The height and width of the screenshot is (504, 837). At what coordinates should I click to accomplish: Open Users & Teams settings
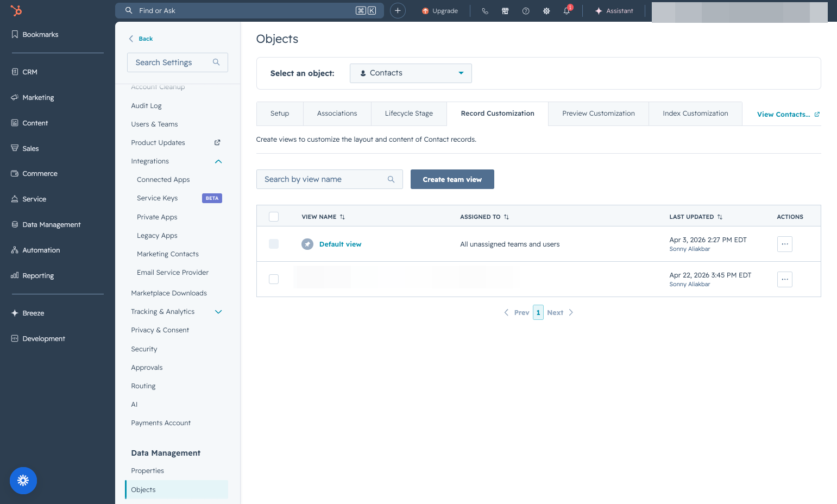pyautogui.click(x=154, y=124)
